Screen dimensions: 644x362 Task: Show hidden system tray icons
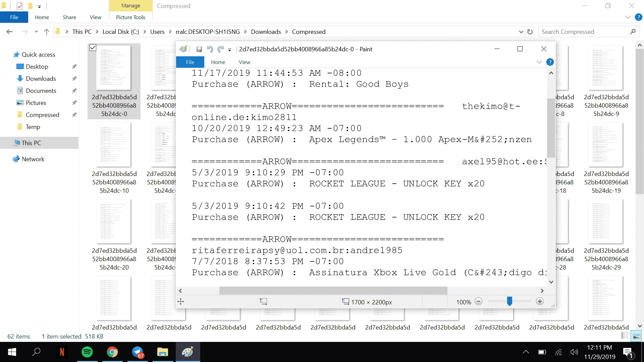click(x=526, y=352)
